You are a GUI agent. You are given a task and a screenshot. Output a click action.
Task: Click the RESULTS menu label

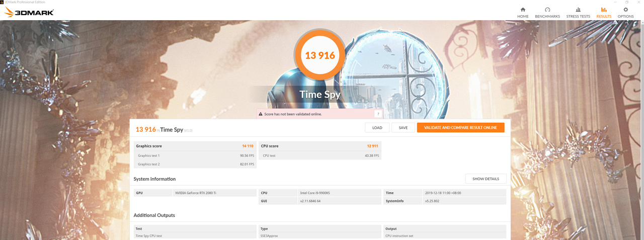click(x=604, y=16)
